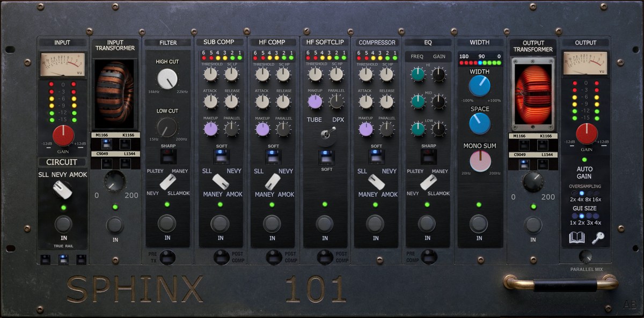Click COMPRESSOR ATTACK knob
Screen dimensions: 644x318
point(365,101)
